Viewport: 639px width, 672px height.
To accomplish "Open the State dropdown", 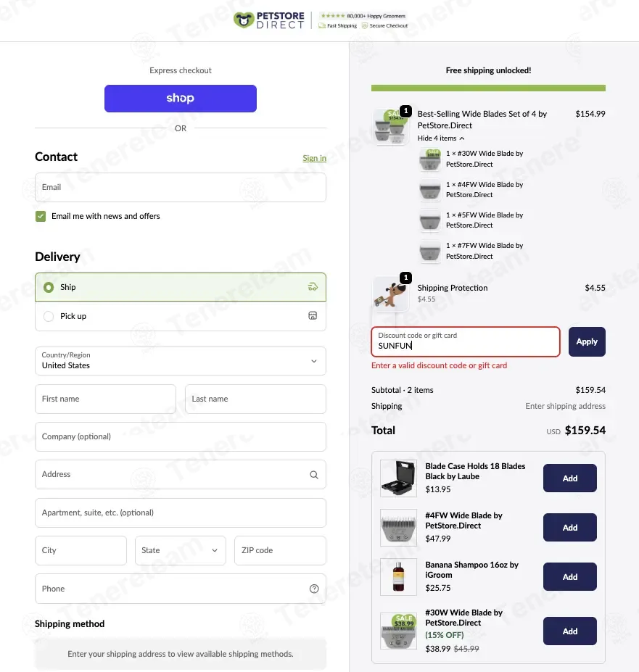I will (x=181, y=550).
